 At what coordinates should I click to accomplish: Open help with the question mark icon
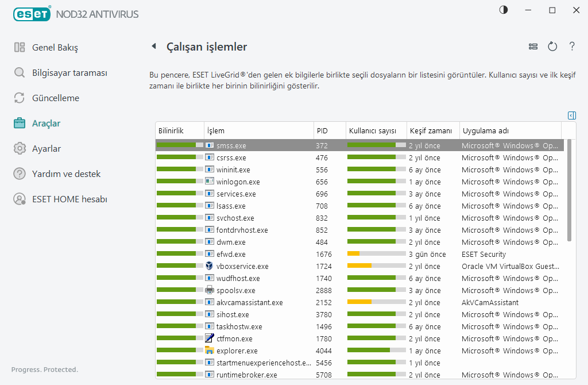[572, 47]
